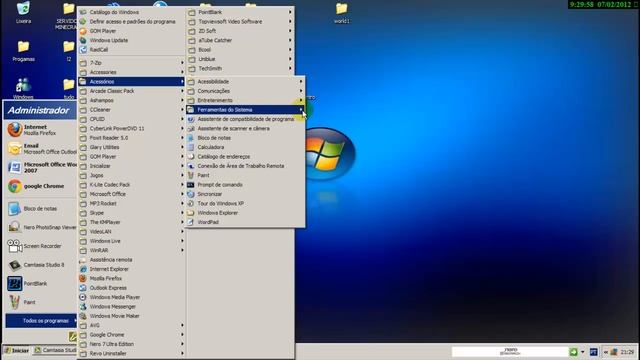Expand the Arcade Classic Pack submenu
This screenshot has height=360, width=640.
(x=131, y=91)
